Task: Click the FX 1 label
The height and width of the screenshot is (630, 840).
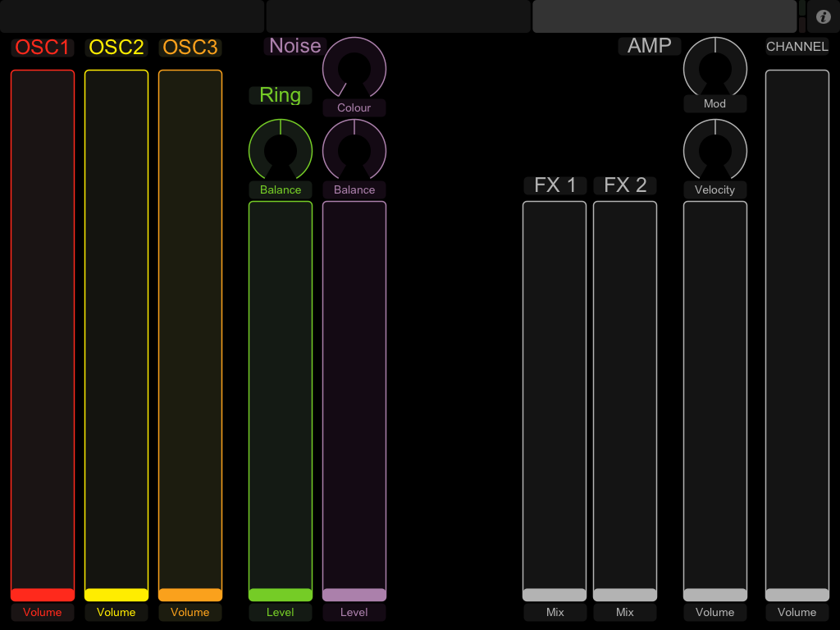Action: (555, 185)
